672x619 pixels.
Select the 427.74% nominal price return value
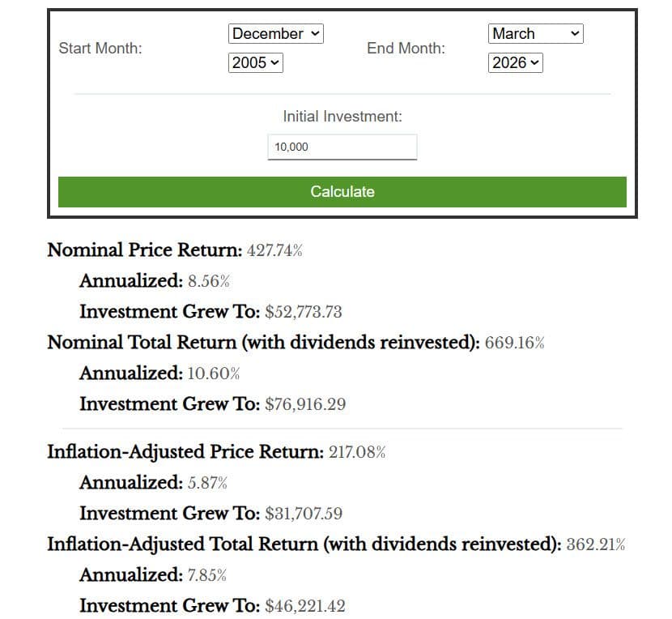pos(274,250)
